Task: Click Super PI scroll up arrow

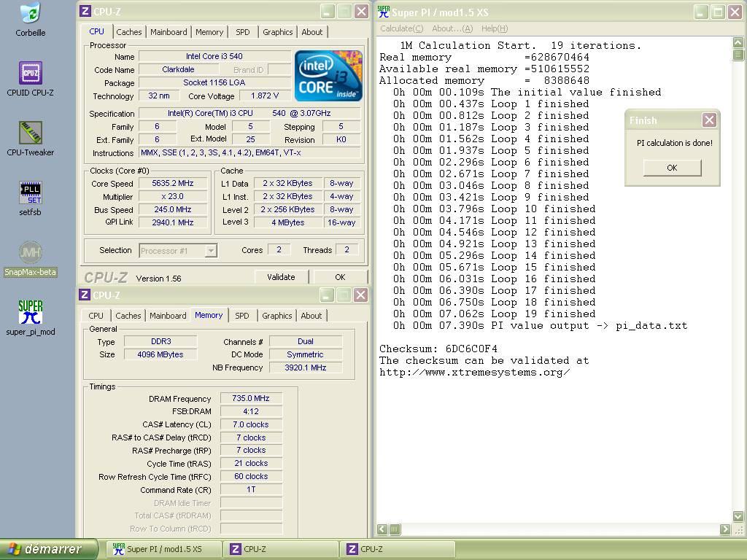Action: (738, 43)
